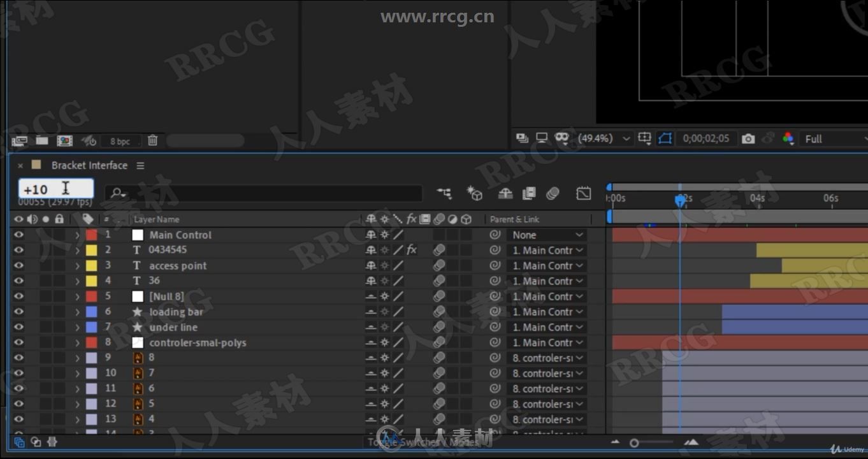Click the 8 bpc color depth button
This screenshot has width=868, height=459.
(x=120, y=141)
